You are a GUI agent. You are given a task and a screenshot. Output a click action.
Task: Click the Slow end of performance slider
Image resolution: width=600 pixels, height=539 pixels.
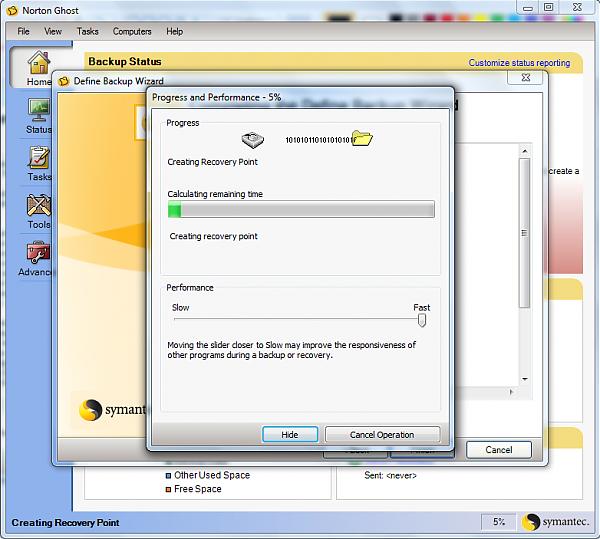click(x=176, y=319)
